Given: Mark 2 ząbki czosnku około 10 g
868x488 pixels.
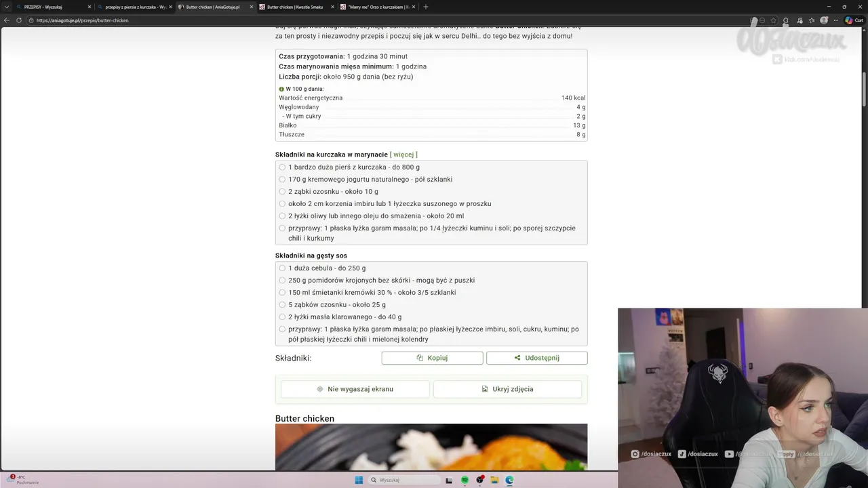Looking at the screenshot, I should coord(282,192).
